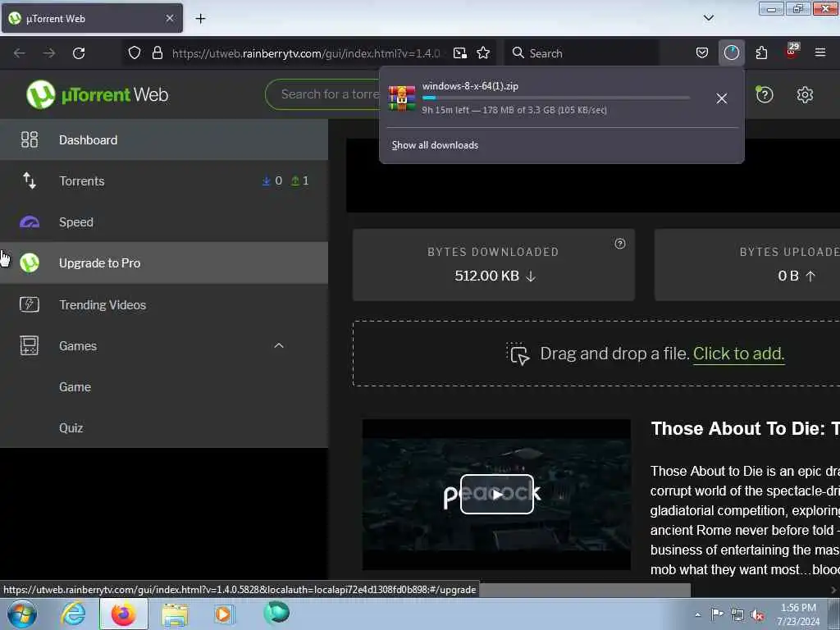Click the µTorrent Web logo
This screenshot has height=630, width=840.
(97, 95)
